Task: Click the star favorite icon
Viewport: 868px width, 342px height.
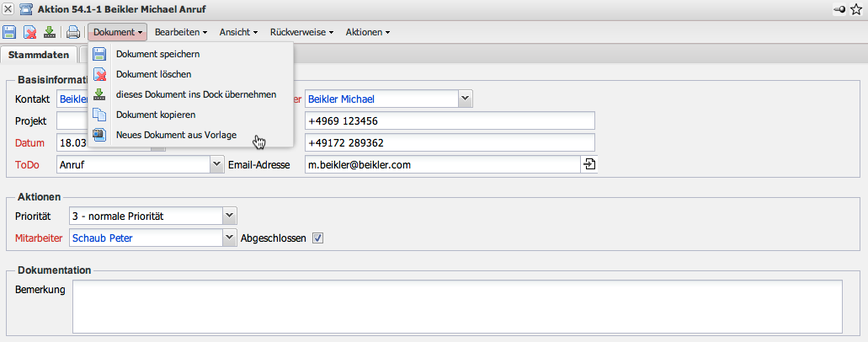Action: click(856, 9)
